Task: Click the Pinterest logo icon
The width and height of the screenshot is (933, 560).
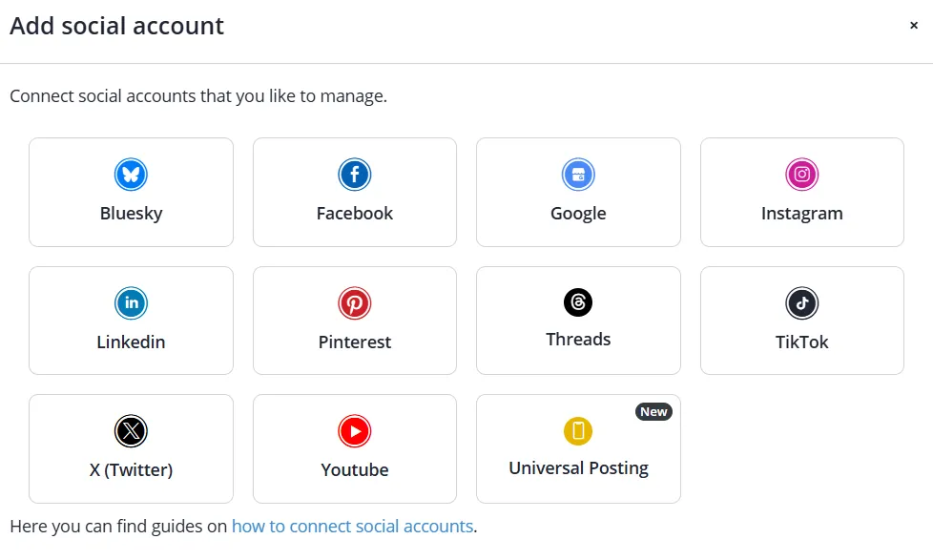Action: click(354, 303)
